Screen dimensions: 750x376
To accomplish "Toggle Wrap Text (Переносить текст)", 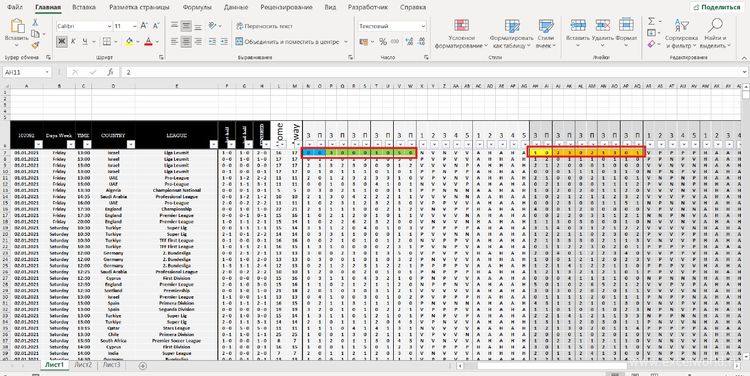I will pos(264,26).
